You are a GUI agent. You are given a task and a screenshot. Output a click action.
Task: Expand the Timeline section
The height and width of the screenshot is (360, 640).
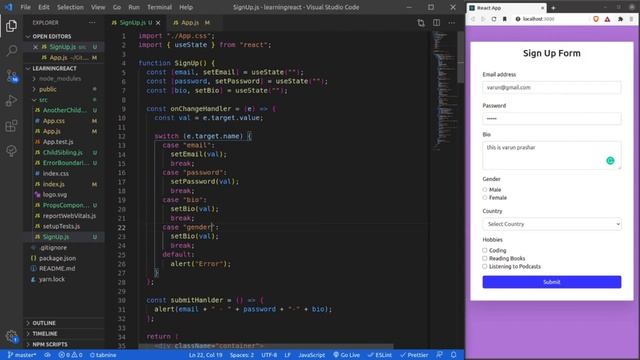pos(64,333)
